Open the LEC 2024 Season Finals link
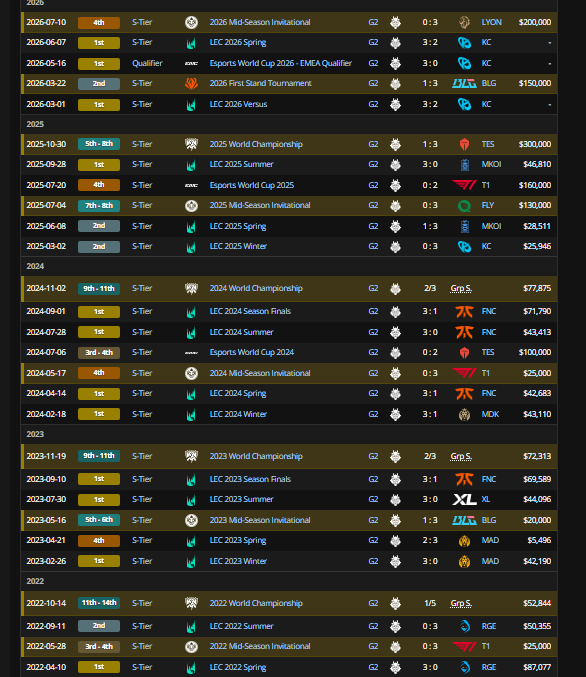 [x=250, y=311]
